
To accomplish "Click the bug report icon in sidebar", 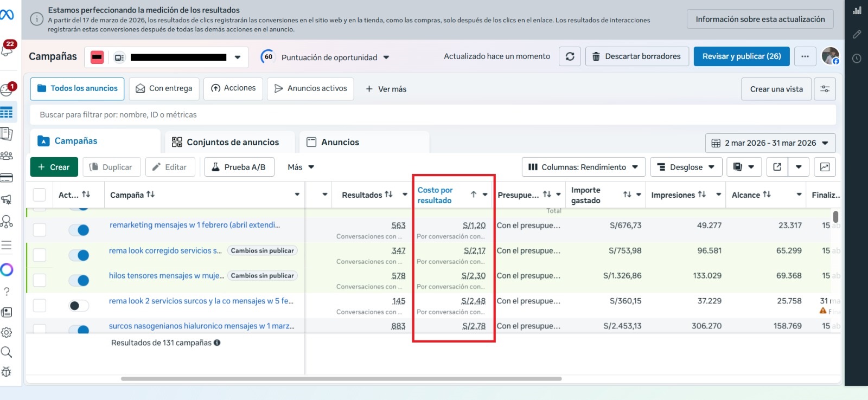I will click(7, 372).
